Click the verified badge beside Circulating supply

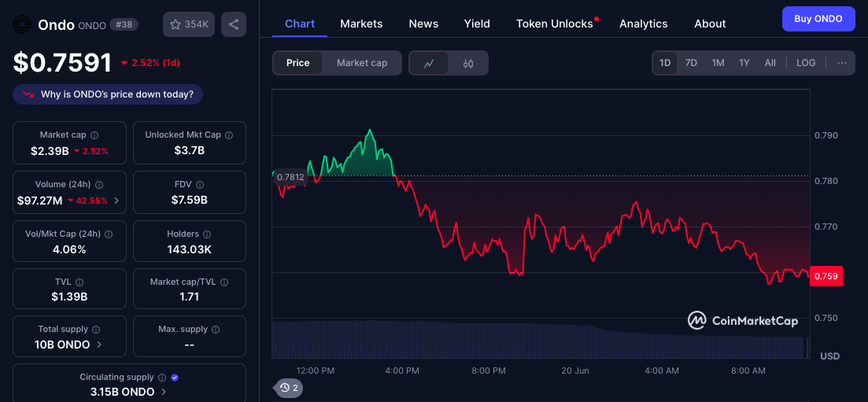point(175,378)
